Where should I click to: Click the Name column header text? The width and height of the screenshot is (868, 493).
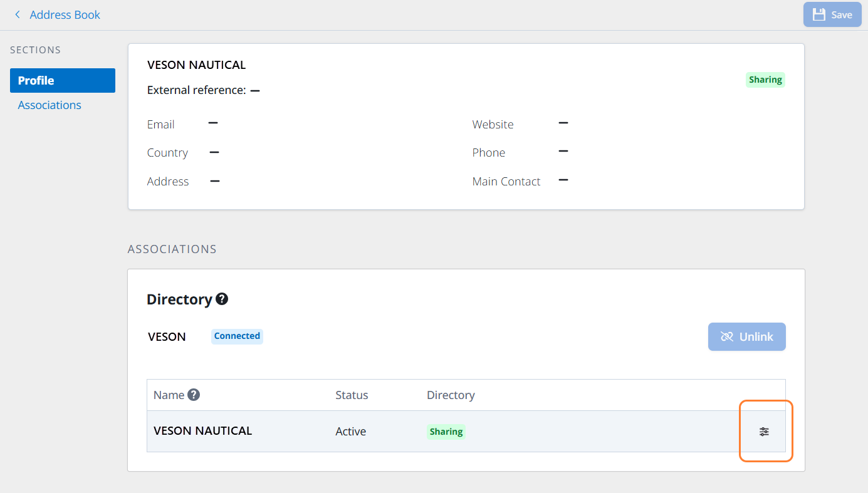click(x=169, y=395)
